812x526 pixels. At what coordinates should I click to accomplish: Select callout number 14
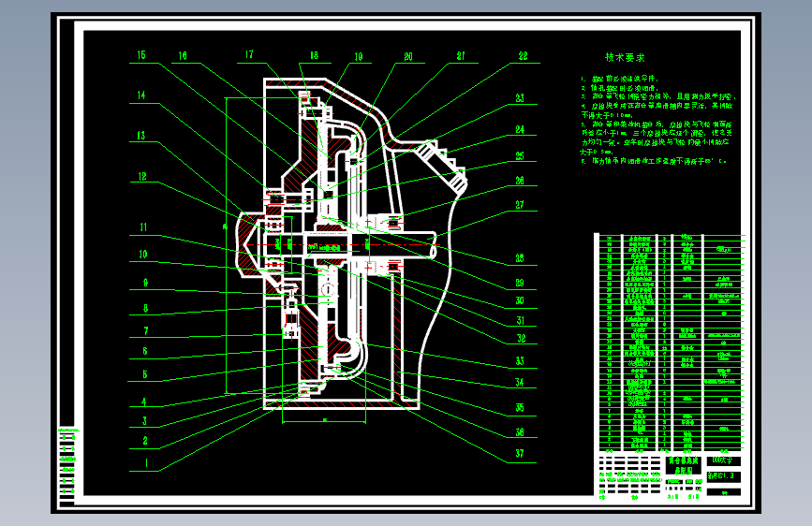coord(141,95)
